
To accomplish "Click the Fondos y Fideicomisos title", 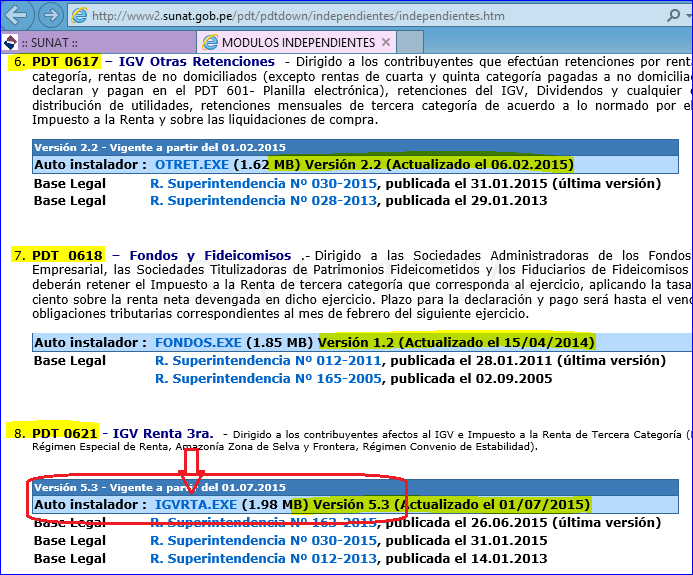I will (x=210, y=255).
